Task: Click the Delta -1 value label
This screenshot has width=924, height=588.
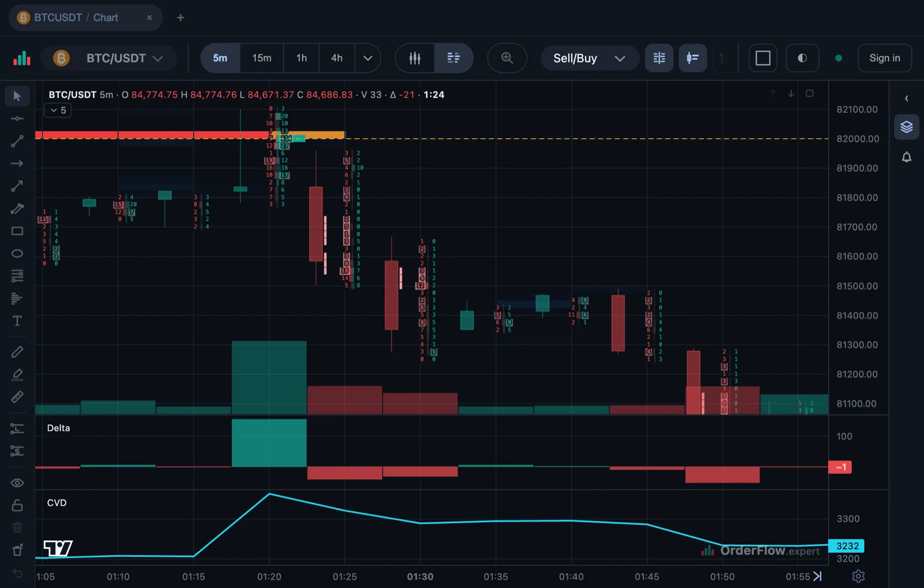Action: 840,467
